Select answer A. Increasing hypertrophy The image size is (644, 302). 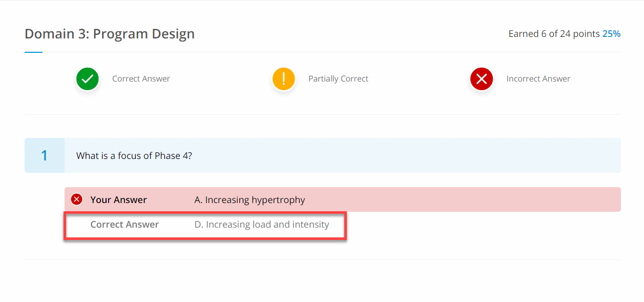[250, 200]
